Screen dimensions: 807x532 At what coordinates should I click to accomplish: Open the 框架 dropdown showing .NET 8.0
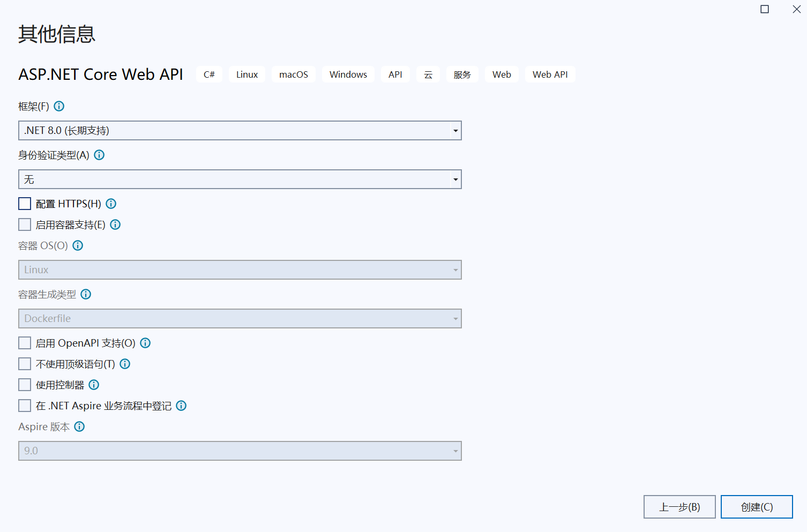[x=240, y=131]
